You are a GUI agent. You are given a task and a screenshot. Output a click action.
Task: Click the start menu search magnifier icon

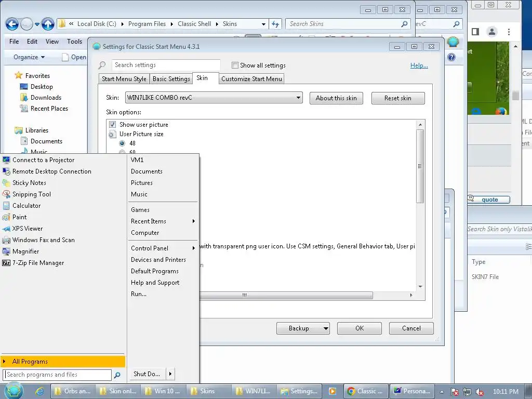pos(117,375)
